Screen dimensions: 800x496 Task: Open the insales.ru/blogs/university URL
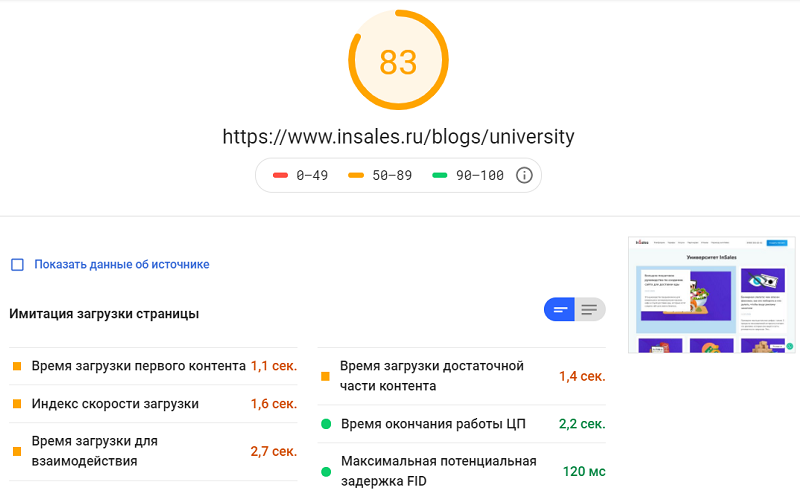pyautogui.click(x=398, y=136)
